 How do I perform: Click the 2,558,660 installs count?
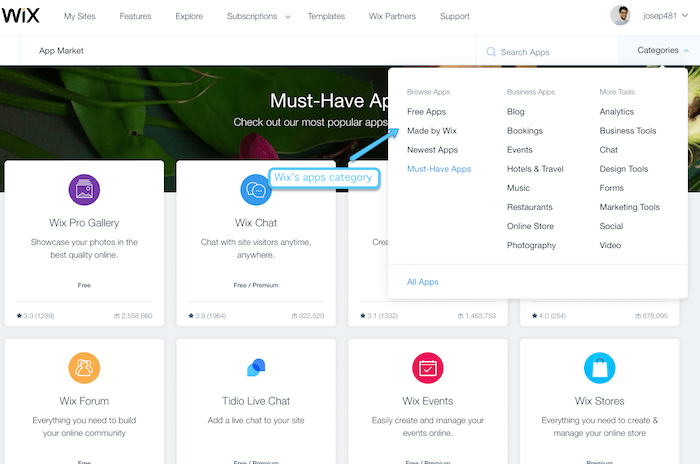tap(137, 316)
